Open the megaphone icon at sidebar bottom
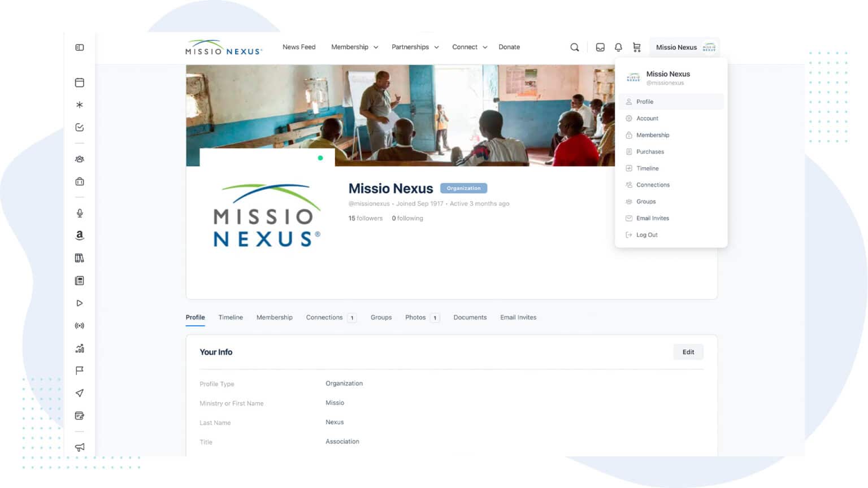Viewport: 868px width, 488px height. click(x=80, y=447)
